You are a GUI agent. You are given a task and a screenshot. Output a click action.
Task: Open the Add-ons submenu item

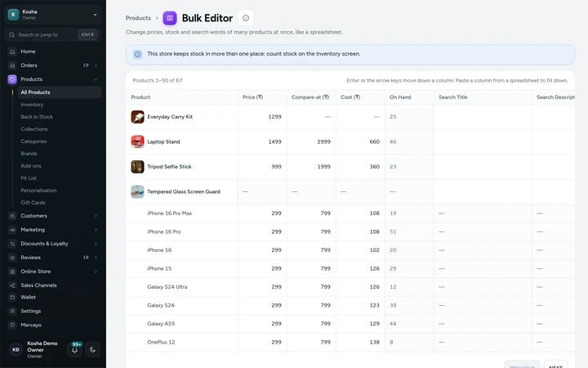point(60,166)
